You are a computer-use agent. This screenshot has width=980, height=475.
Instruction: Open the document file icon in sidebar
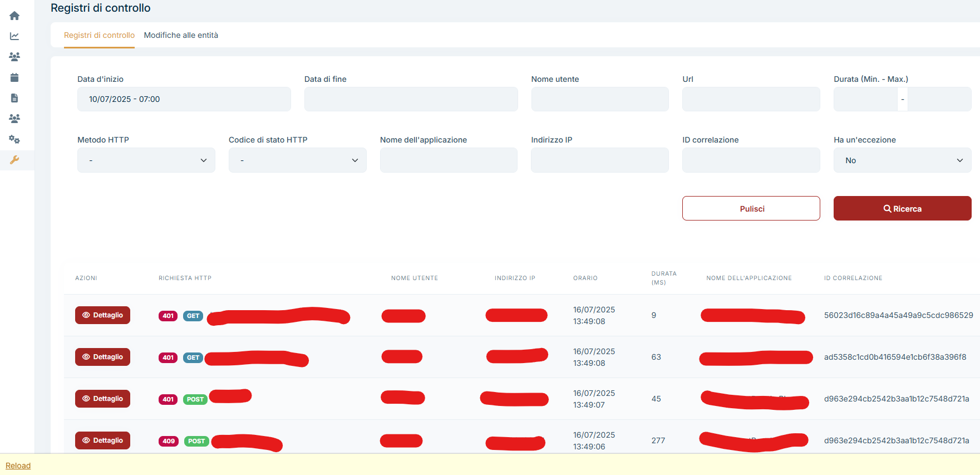coord(14,98)
